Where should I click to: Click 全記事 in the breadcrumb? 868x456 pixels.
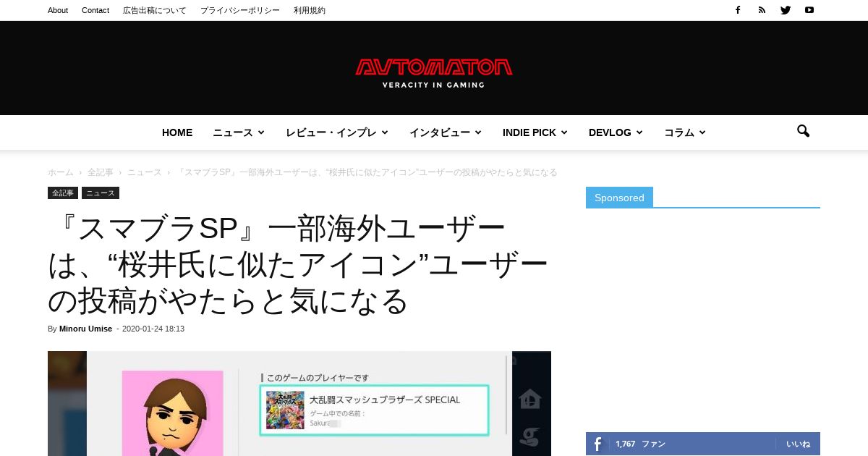[x=101, y=172]
